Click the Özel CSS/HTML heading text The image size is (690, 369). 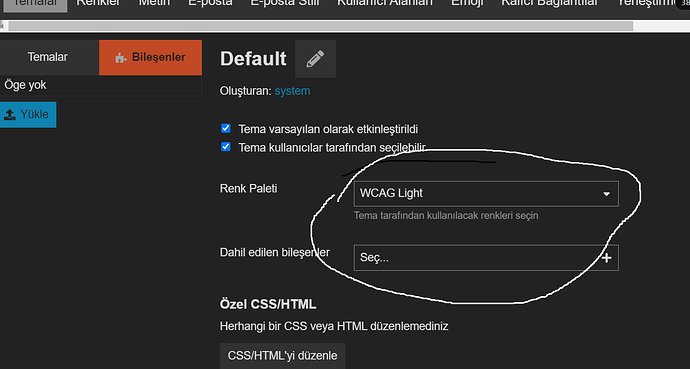click(x=268, y=304)
